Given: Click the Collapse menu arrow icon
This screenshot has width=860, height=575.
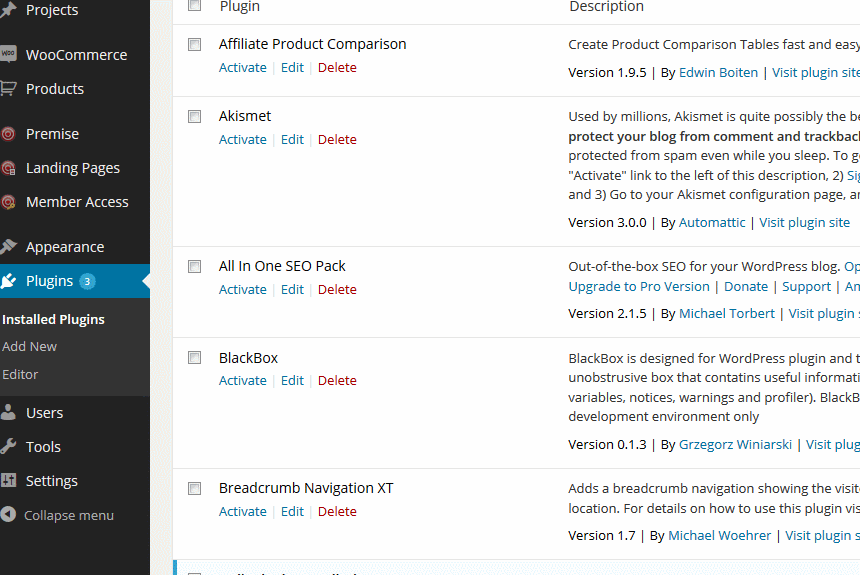Looking at the screenshot, I should pyautogui.click(x=8, y=514).
